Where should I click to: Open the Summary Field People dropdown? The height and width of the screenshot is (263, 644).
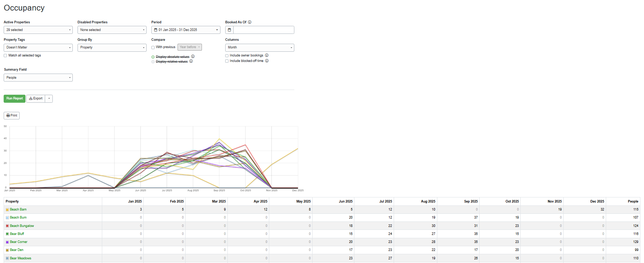38,78
